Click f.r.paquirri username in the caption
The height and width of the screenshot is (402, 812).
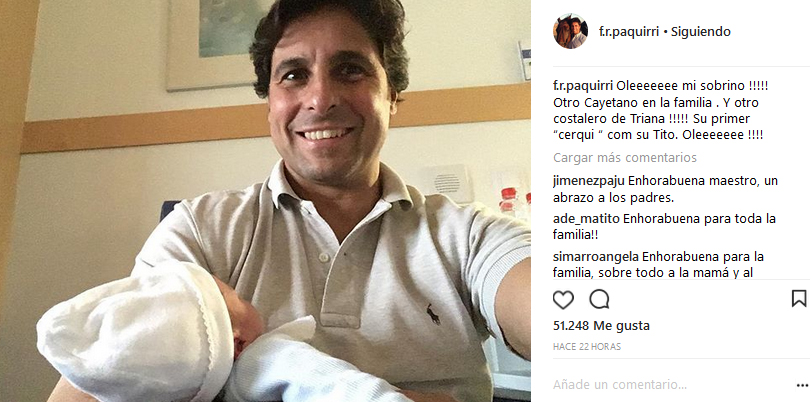pos(584,86)
